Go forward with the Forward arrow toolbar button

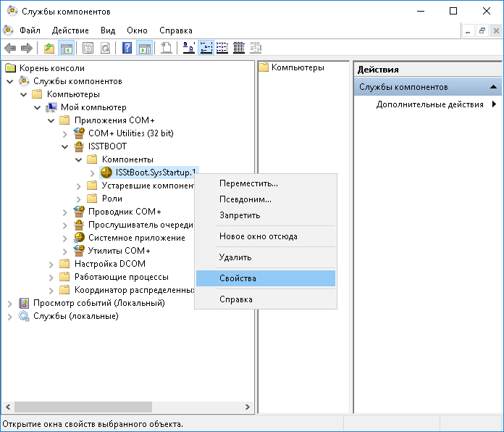[27, 49]
